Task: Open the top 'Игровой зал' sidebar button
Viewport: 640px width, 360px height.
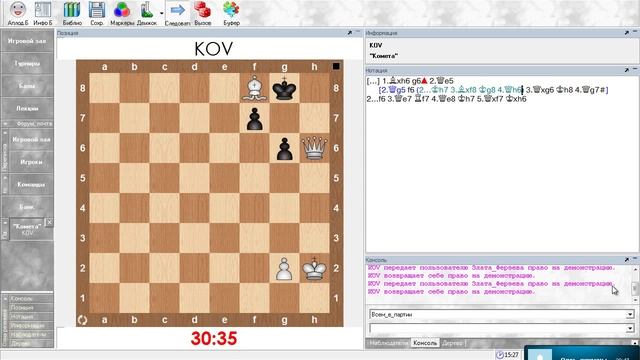Action: [27, 41]
